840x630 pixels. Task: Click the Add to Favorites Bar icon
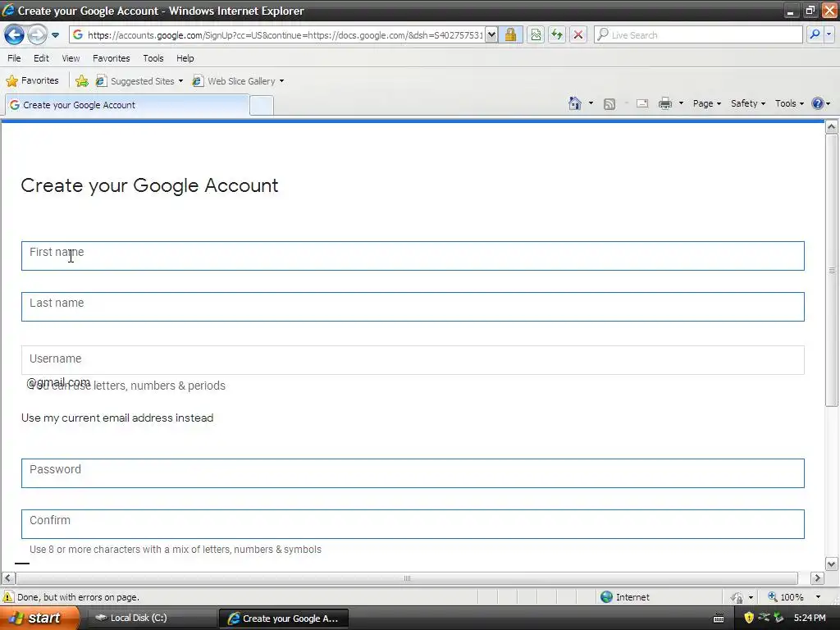[82, 81]
